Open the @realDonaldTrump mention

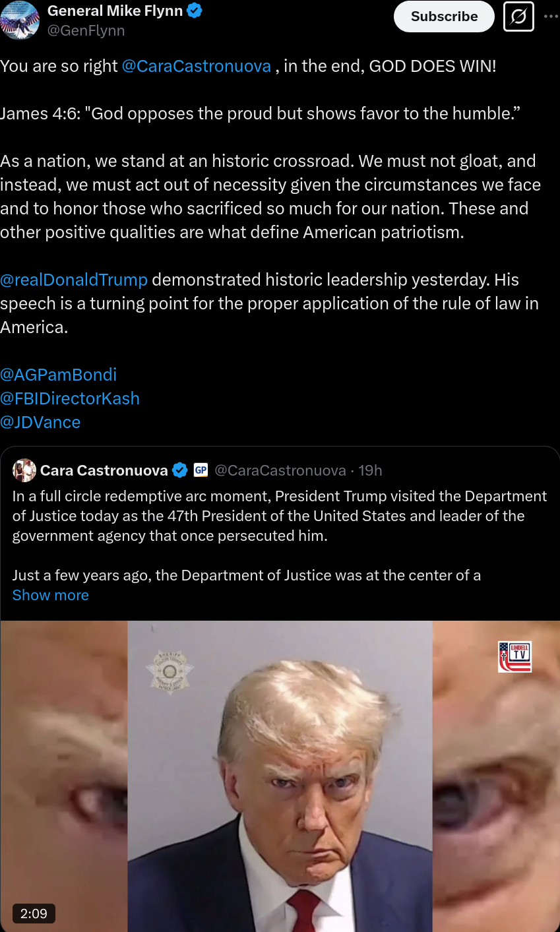74,280
